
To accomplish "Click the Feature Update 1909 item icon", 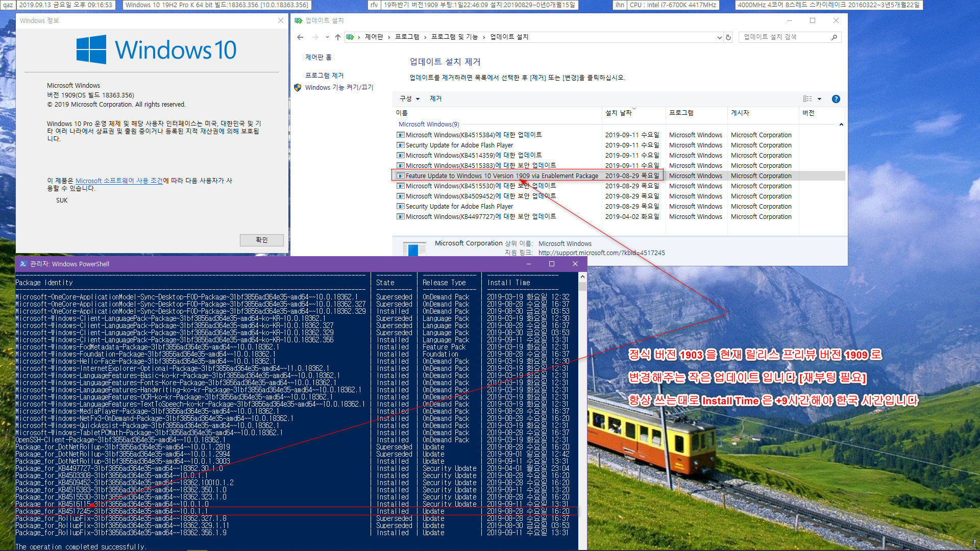I will [x=401, y=176].
